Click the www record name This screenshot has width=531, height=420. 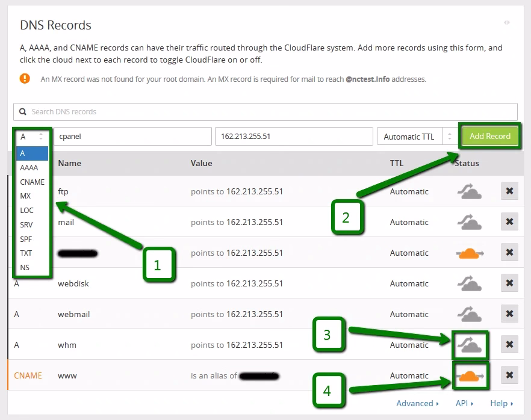67,376
